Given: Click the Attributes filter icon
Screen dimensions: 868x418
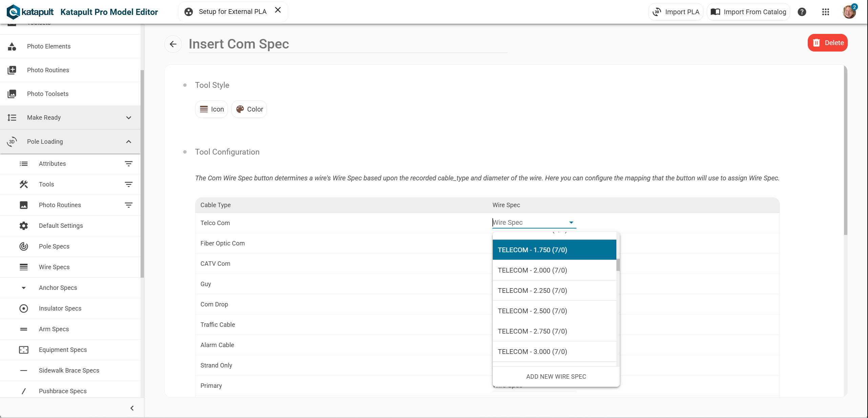Looking at the screenshot, I should 128,164.
